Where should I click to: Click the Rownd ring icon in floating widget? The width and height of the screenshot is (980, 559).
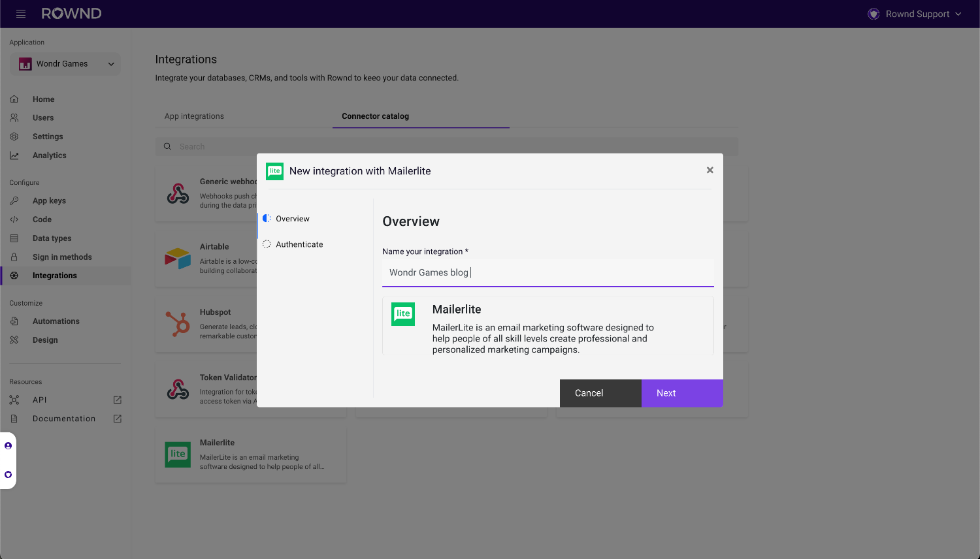pyautogui.click(x=8, y=475)
